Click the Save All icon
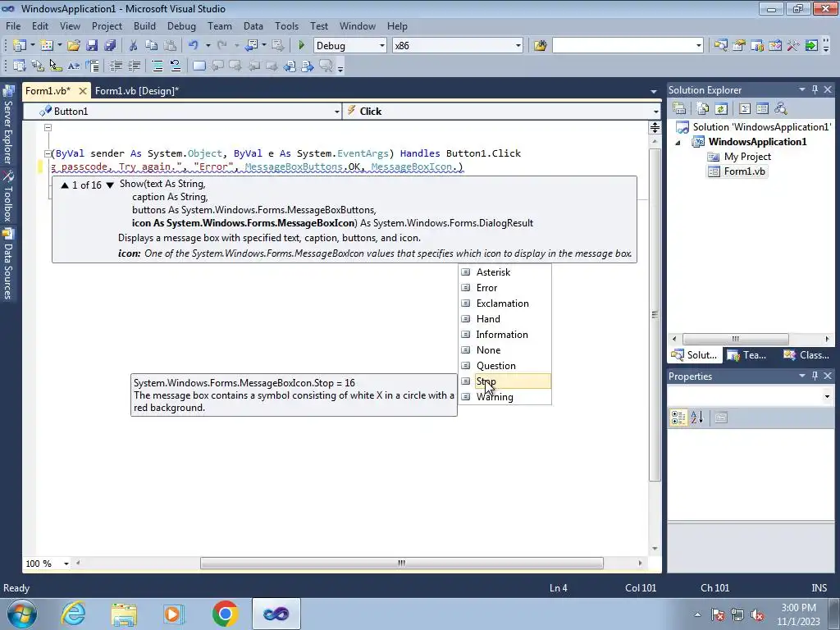 [x=110, y=46]
